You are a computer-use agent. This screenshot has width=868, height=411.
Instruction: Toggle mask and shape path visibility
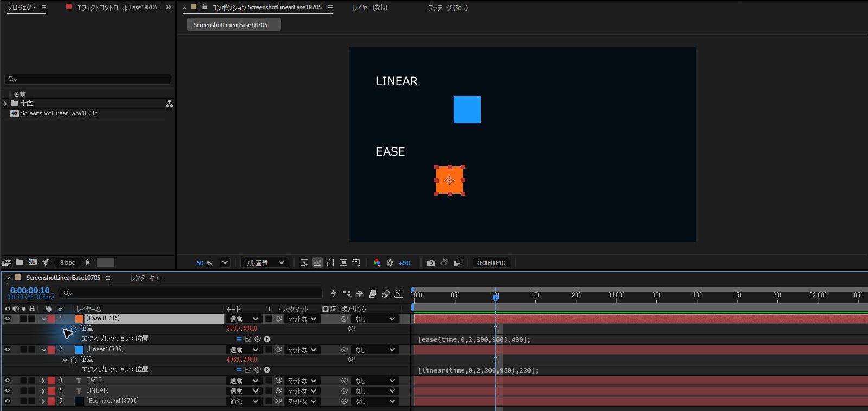330,263
